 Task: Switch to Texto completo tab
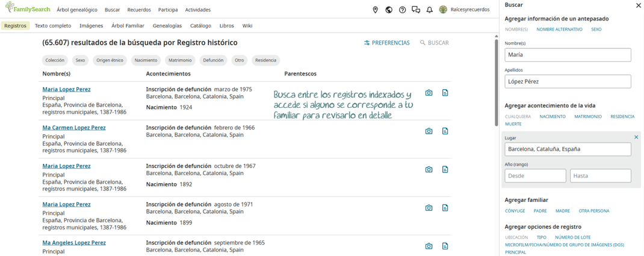(53, 25)
